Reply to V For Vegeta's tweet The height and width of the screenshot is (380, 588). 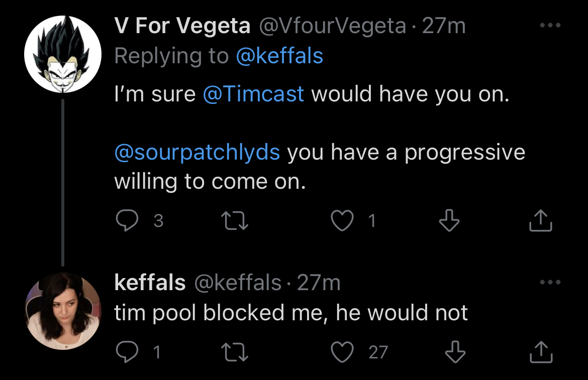coord(127,220)
